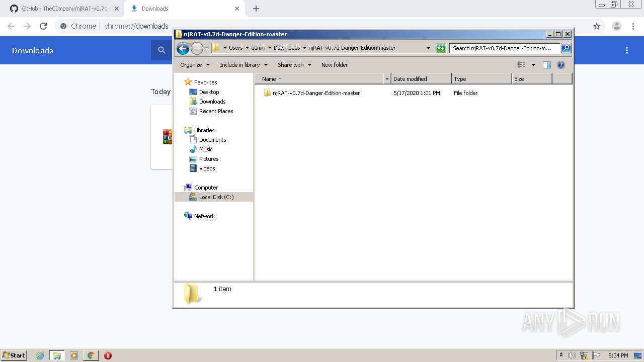The width and height of the screenshot is (644, 362).
Task: Click njRAT-v0.7d-Danger-Edition-master breadcrumb segment
Action: (352, 48)
